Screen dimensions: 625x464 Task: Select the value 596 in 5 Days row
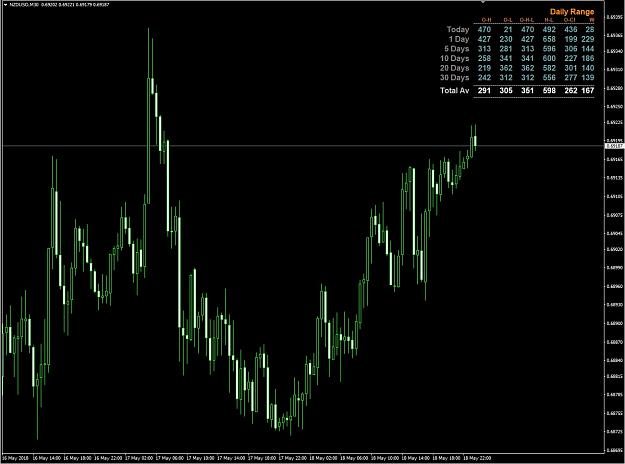(549, 49)
